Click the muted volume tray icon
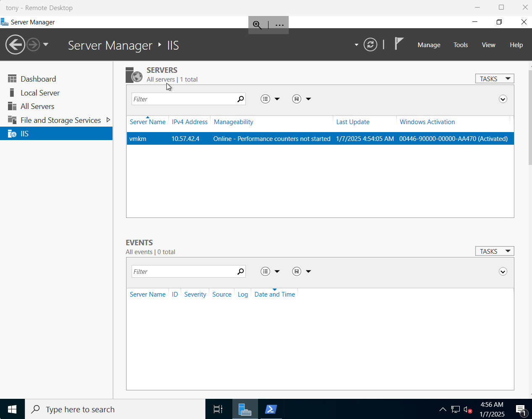This screenshot has width=532, height=419. pos(468,409)
